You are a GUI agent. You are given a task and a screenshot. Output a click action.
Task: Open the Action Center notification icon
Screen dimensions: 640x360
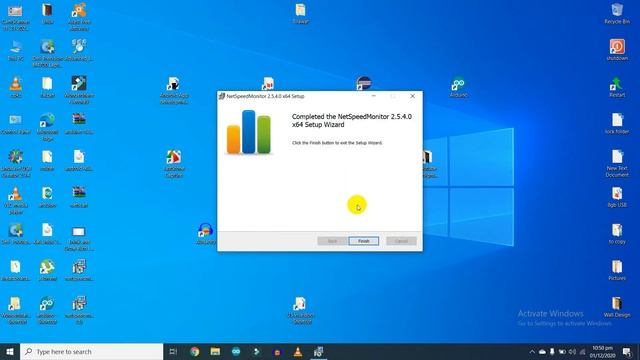click(x=627, y=351)
